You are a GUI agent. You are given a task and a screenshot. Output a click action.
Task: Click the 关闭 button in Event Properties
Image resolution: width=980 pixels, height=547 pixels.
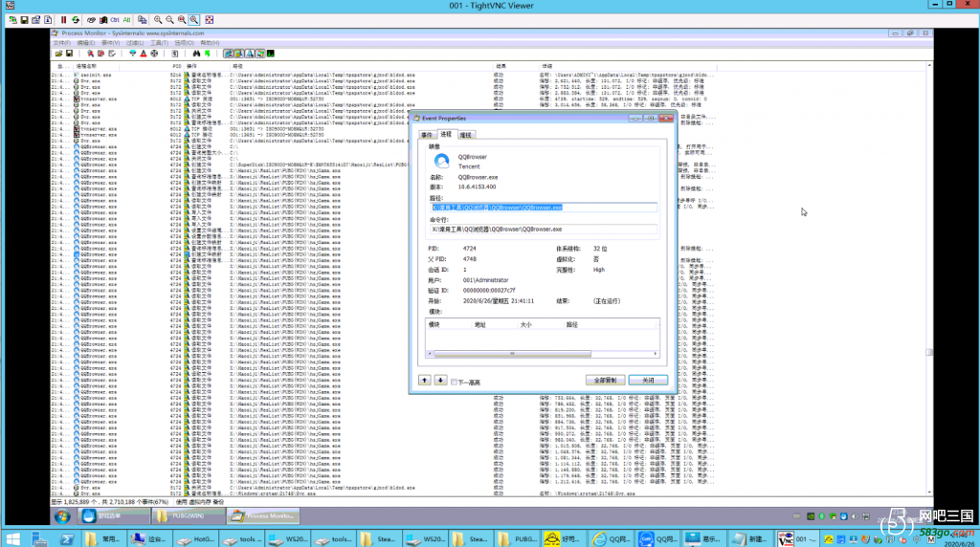[x=648, y=381]
